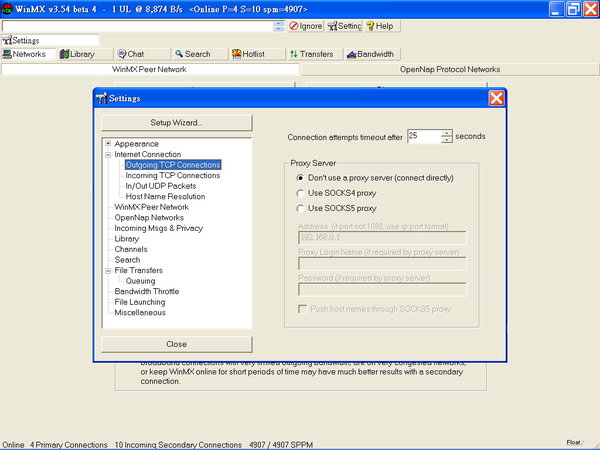600x450 pixels.
Task: Select WinMX Peer Network in settings tree
Action: pos(152,207)
